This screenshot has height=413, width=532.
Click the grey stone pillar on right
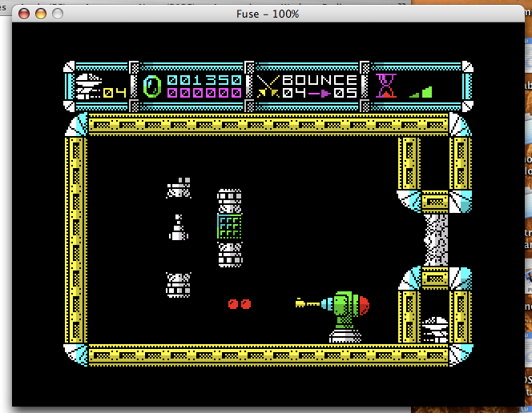click(435, 239)
